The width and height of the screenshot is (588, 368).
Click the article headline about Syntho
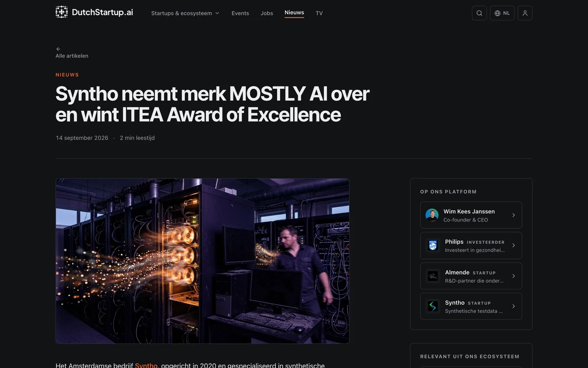(212, 104)
